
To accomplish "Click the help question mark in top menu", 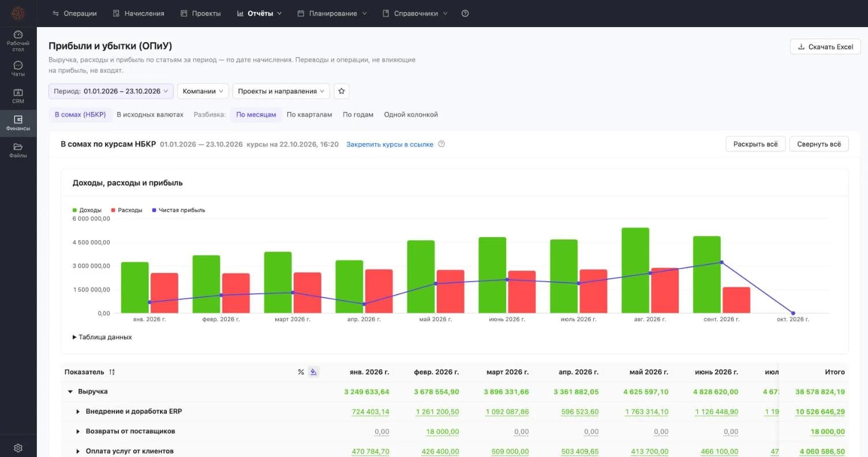I will (x=465, y=13).
